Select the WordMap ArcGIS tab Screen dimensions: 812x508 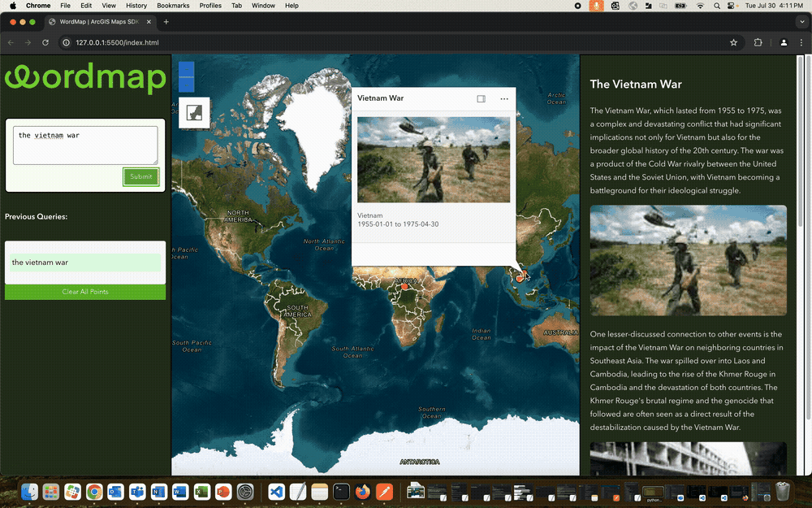click(x=98, y=22)
